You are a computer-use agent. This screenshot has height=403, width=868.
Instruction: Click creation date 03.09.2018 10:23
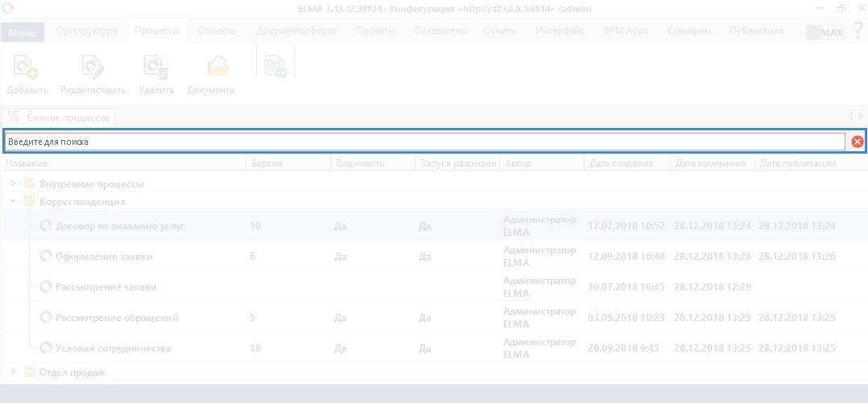626,317
